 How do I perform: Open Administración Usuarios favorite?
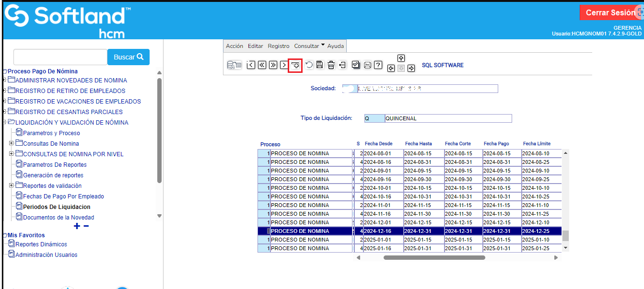coord(46,254)
